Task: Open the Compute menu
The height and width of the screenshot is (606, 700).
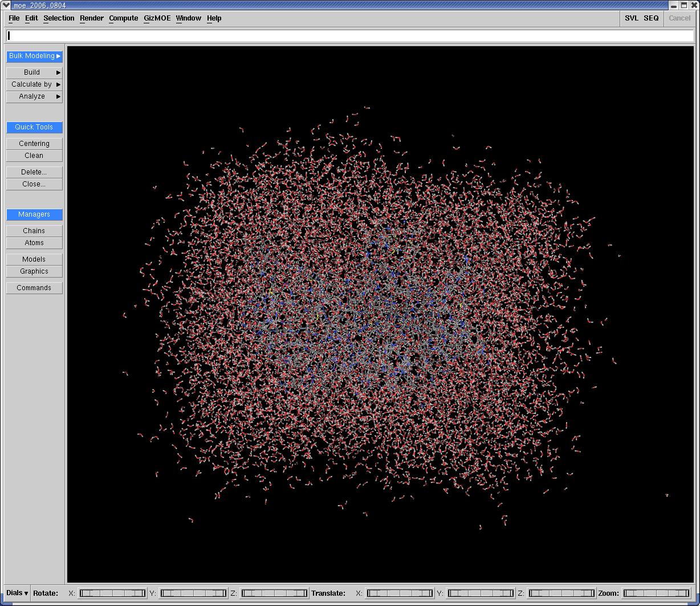Action: coord(123,18)
